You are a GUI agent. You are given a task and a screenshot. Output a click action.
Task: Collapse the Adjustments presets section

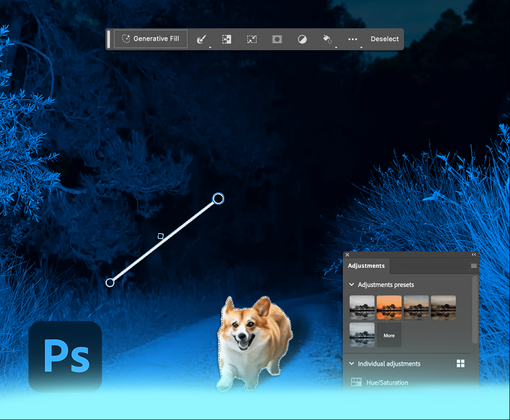point(352,284)
